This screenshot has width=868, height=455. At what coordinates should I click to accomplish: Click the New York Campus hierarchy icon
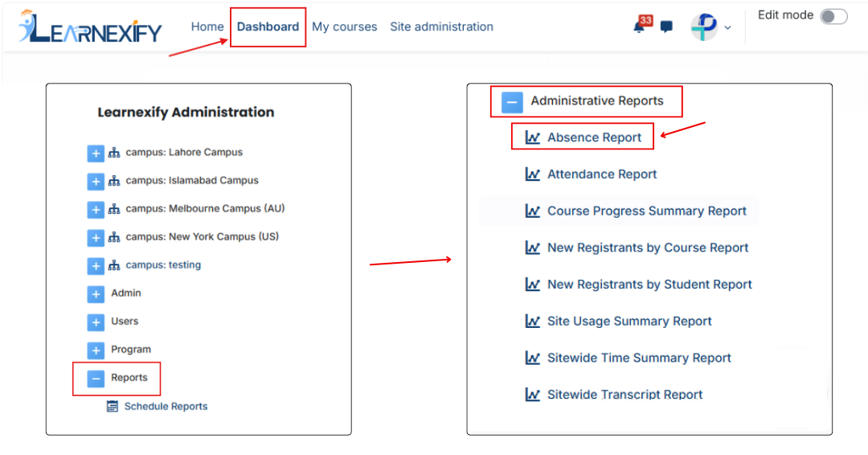click(x=114, y=237)
